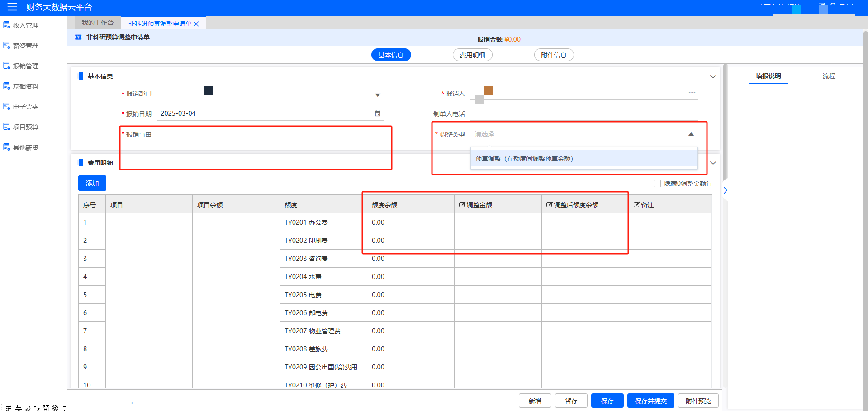The width and height of the screenshot is (868, 411).
Task: Click the IME settings gear icon
Action: click(55, 408)
